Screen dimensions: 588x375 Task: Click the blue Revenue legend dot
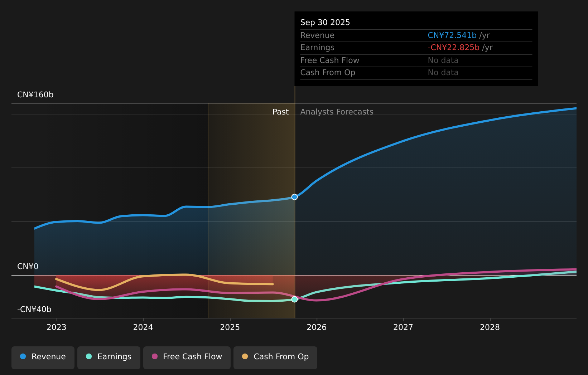point(23,356)
